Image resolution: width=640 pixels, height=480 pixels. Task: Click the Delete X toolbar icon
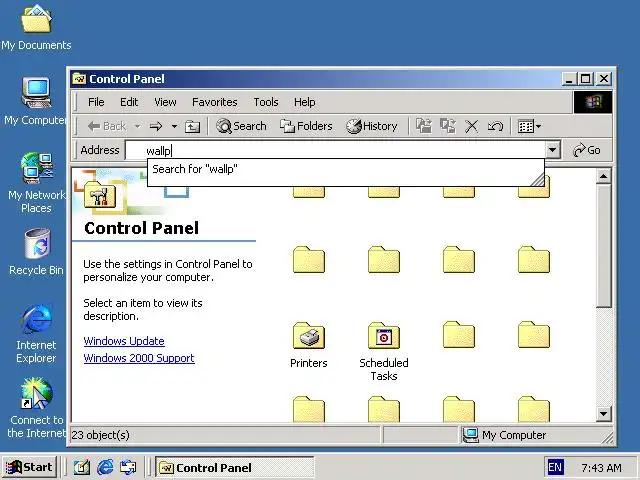pyautogui.click(x=471, y=126)
